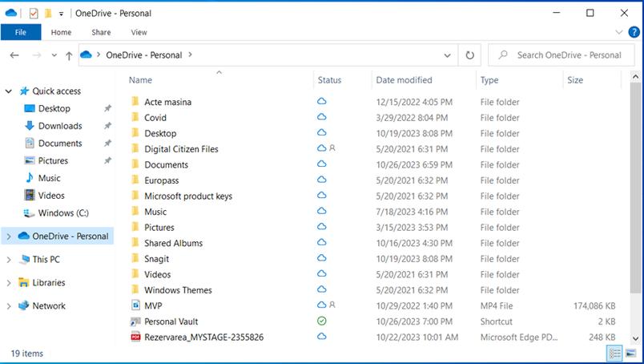Viewport: 644px width, 364px height.
Task: Select the Rezervarea_MYSTAGE-2355826 PDF icon
Action: pos(135,337)
